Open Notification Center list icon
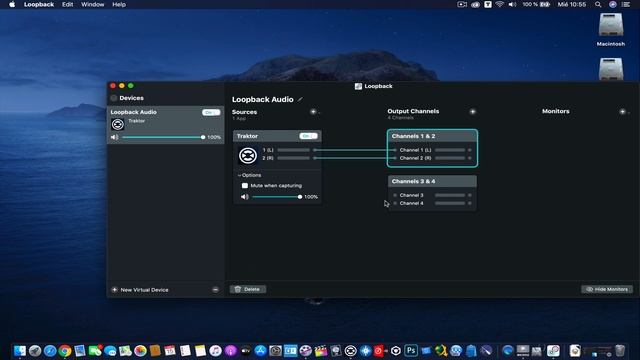The height and width of the screenshot is (360, 640). click(626, 4)
